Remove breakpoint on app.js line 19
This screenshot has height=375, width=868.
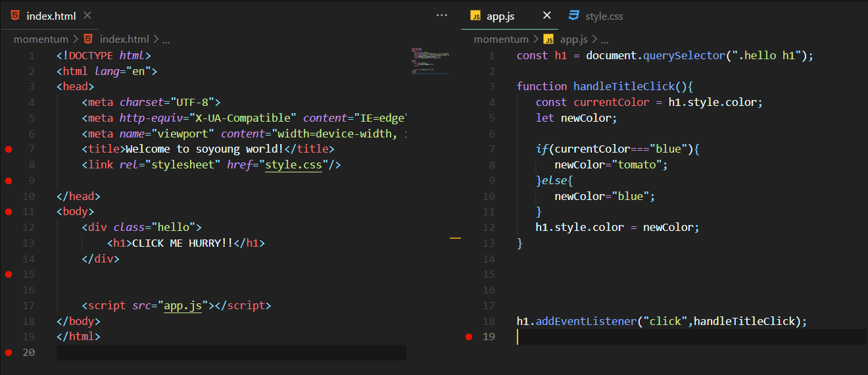pos(469,337)
